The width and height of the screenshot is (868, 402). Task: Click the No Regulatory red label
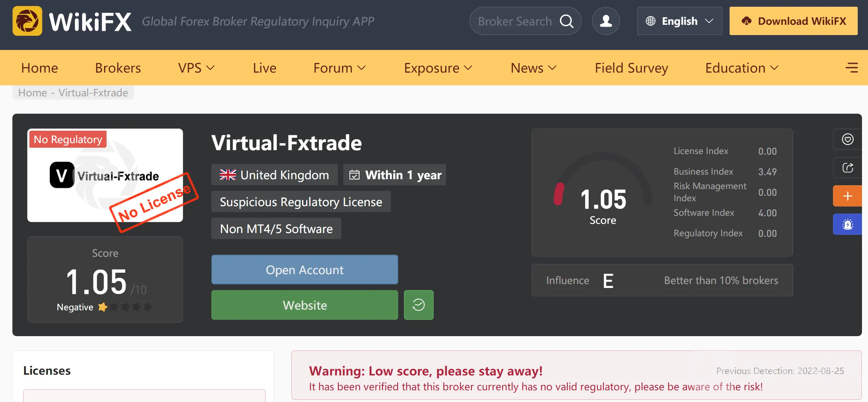68,139
